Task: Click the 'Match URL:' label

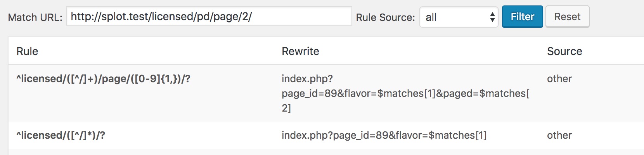Action: pos(35,17)
